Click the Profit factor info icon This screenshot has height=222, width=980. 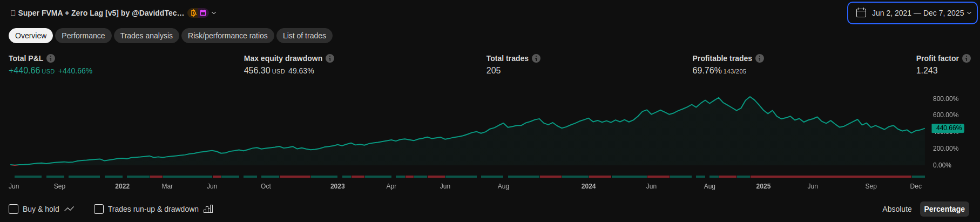(967, 58)
